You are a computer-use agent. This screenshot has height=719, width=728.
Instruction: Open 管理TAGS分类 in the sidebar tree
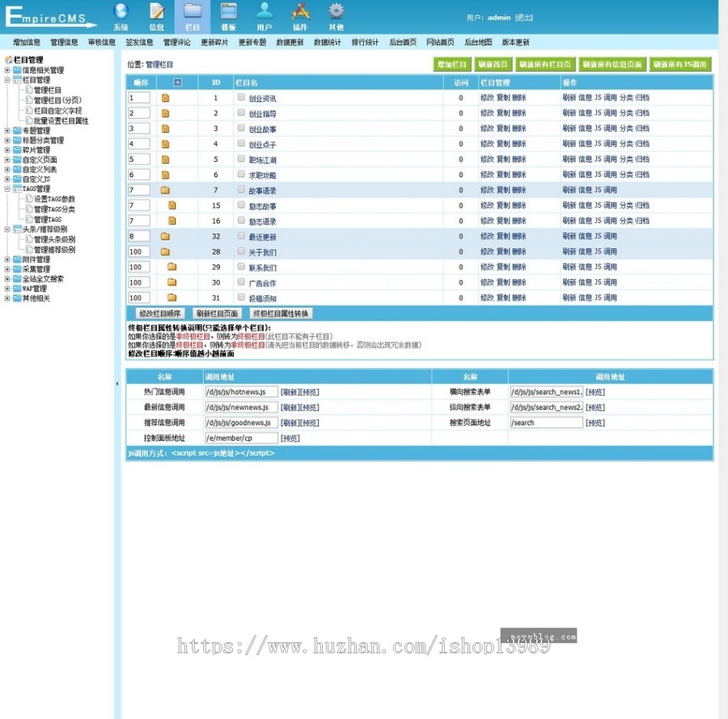pyautogui.click(x=54, y=209)
